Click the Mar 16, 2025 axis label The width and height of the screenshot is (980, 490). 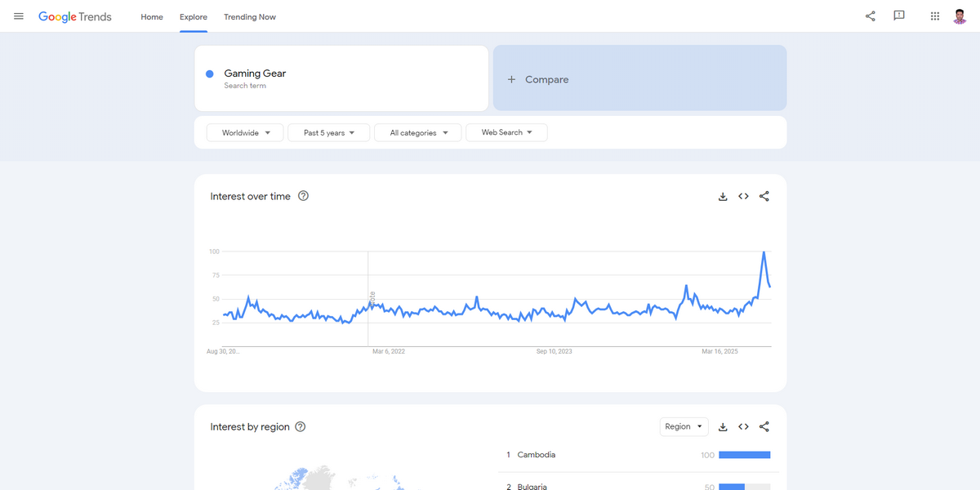click(x=720, y=351)
